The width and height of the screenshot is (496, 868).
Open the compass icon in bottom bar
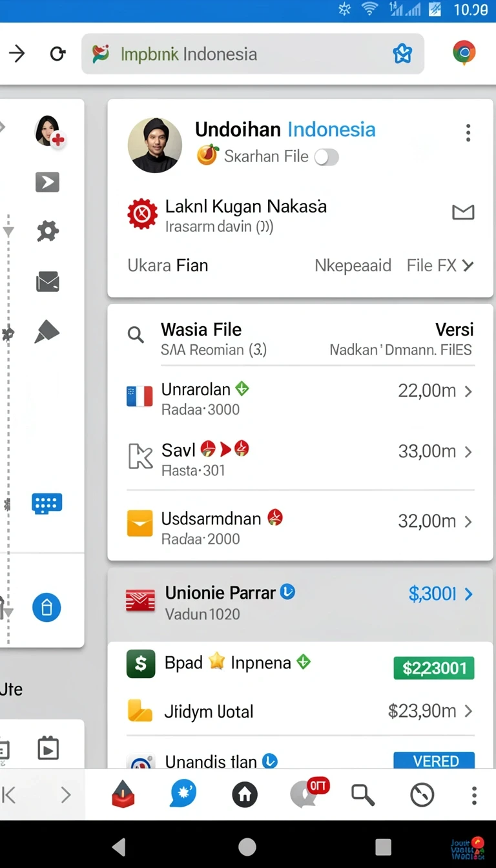tap(422, 795)
